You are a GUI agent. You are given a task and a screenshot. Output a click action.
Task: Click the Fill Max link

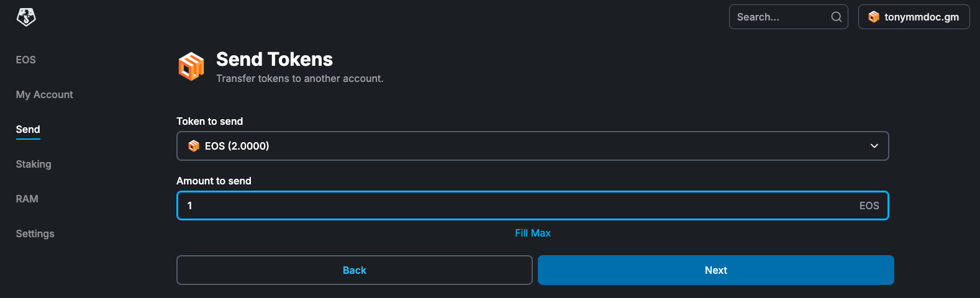tap(533, 233)
